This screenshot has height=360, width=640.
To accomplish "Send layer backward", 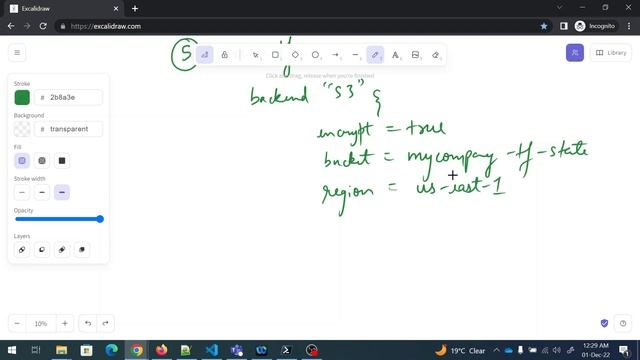I will [42, 250].
